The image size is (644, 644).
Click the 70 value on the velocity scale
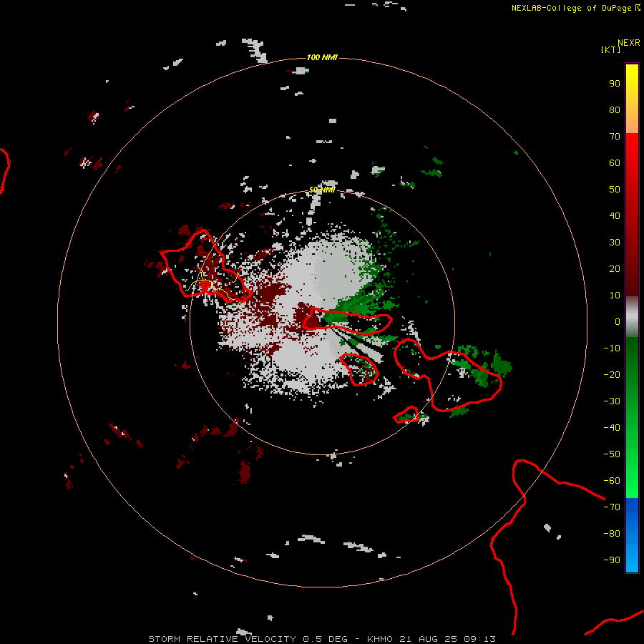point(615,137)
